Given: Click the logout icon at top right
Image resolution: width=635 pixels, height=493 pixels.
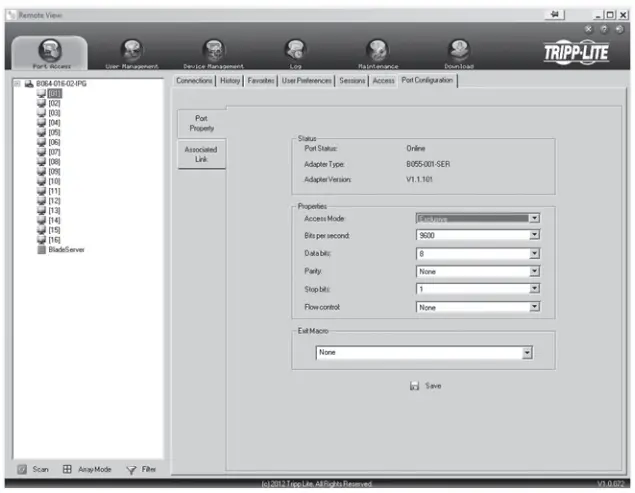Looking at the screenshot, I should [619, 29].
